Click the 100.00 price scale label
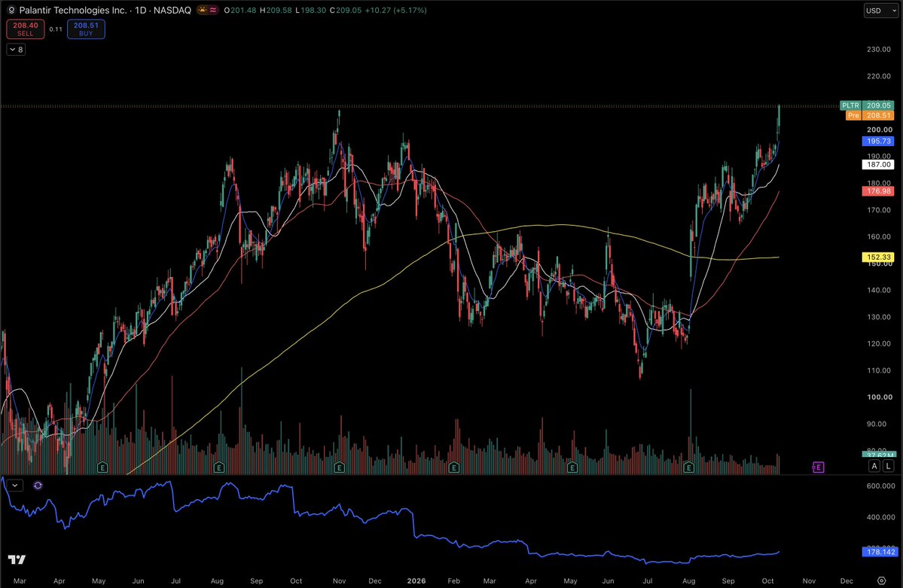Screen dimensions: 903x588 click(879, 397)
